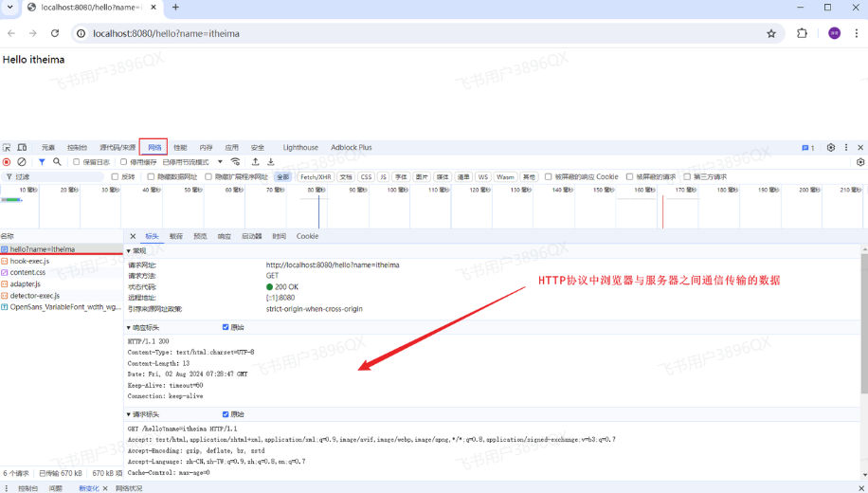The width and height of the screenshot is (868, 493).
Task: Toggle hide data URLs checkbox
Action: [151, 176]
